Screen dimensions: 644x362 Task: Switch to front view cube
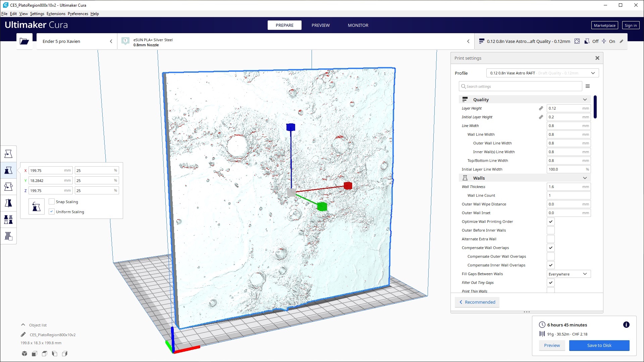tap(34, 354)
